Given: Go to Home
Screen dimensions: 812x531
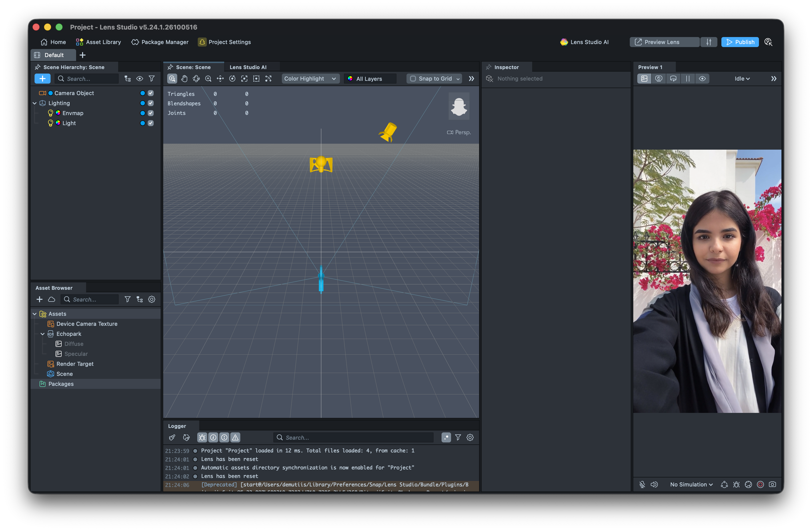Looking at the screenshot, I should (x=53, y=42).
